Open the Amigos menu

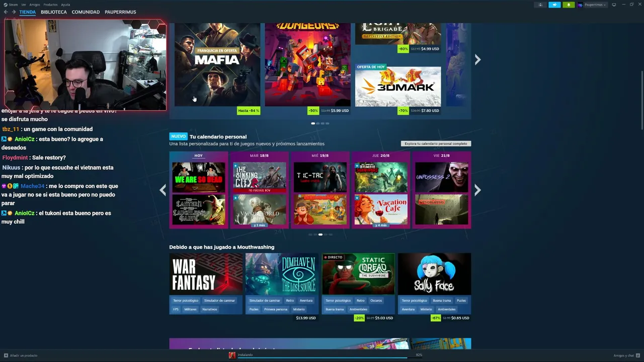click(35, 5)
